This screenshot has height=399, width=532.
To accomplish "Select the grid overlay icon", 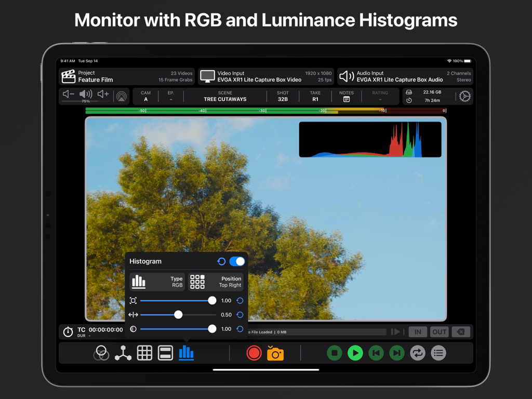I will click(144, 353).
